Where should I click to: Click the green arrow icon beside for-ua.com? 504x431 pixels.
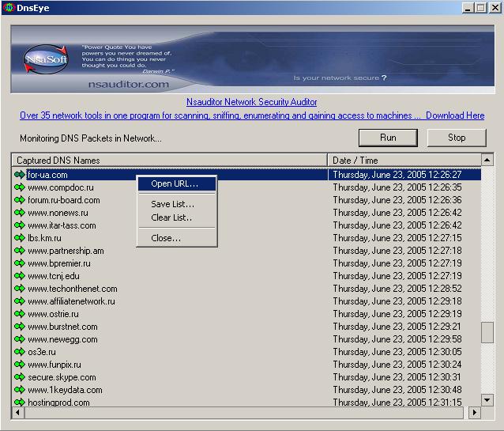pos(20,175)
